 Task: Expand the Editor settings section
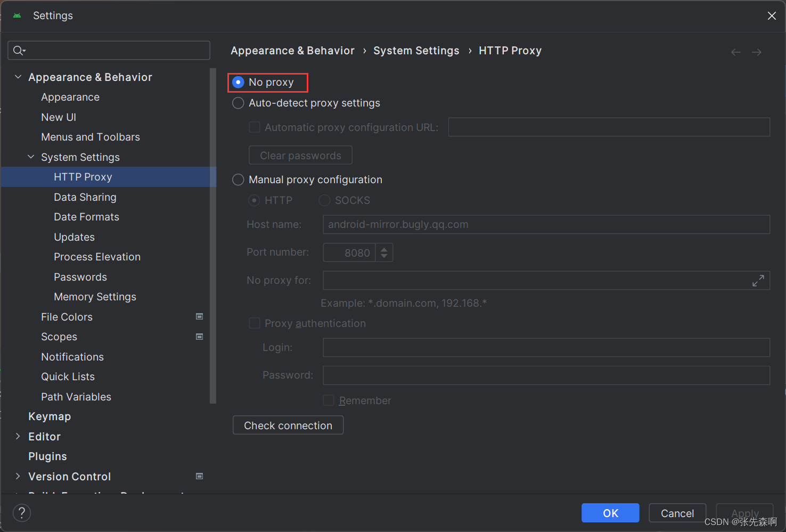(x=18, y=436)
